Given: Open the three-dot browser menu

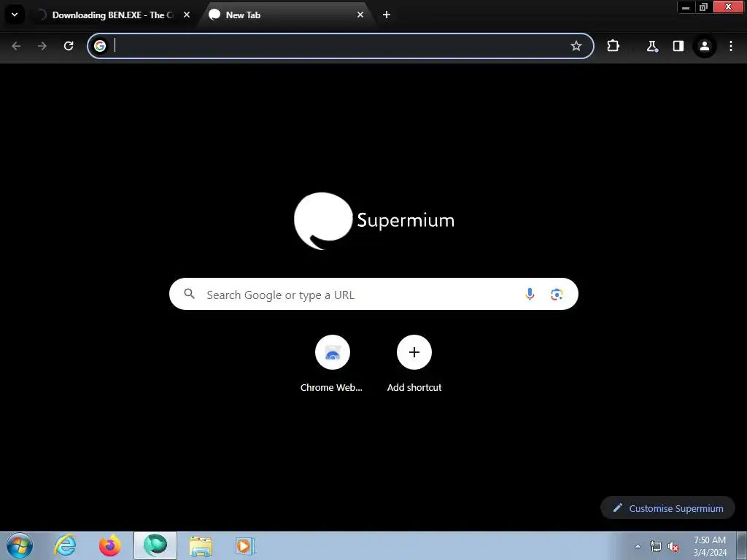Looking at the screenshot, I should coord(731,46).
